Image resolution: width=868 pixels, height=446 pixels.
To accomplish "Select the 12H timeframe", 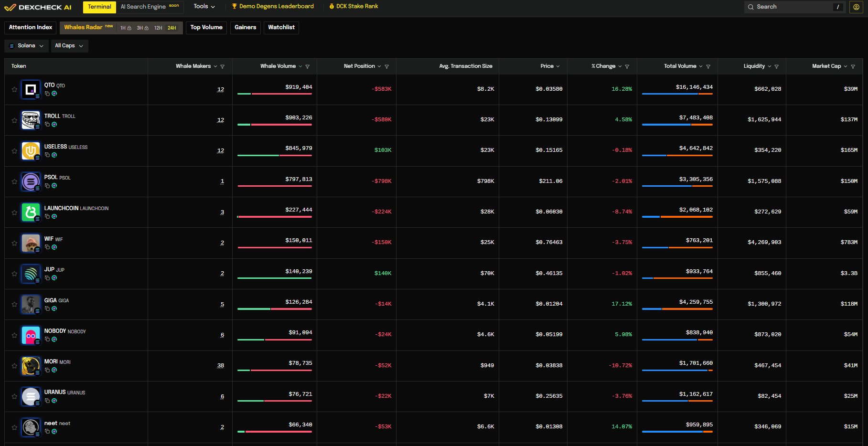I will point(158,28).
